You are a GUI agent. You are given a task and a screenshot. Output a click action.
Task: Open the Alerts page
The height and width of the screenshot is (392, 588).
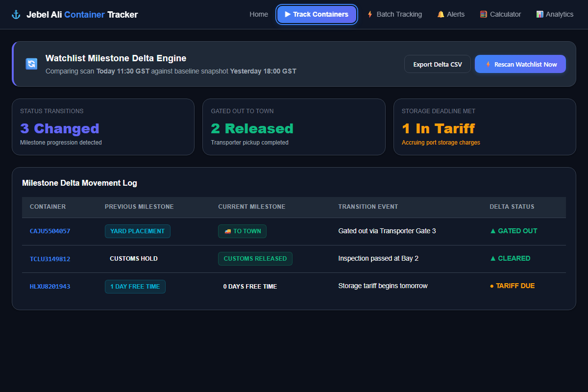(451, 14)
